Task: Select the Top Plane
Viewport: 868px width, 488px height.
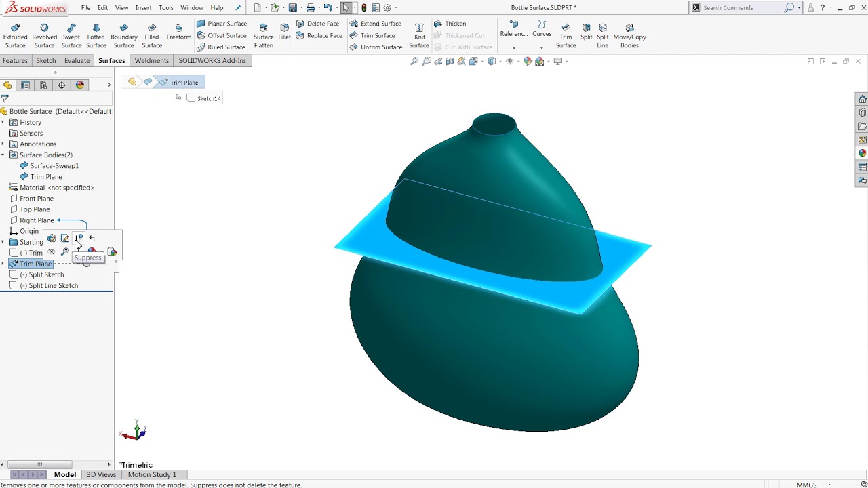Action: click(x=30, y=209)
